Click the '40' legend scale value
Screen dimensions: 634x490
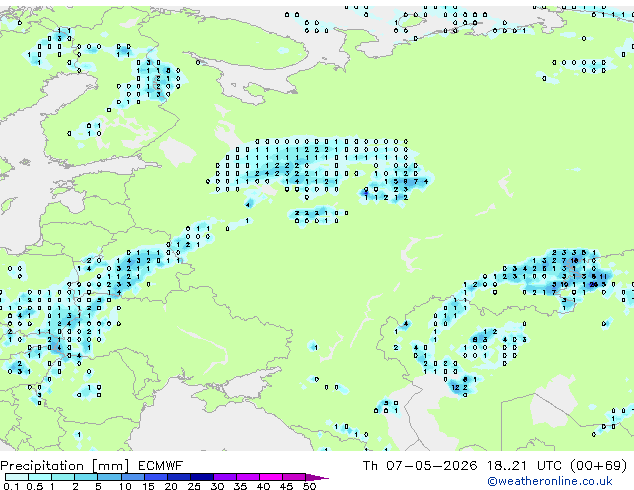[263, 486]
